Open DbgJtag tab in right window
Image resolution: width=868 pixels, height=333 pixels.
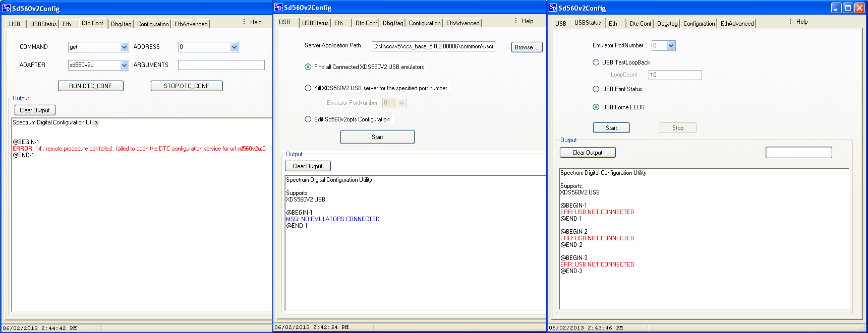coord(667,24)
